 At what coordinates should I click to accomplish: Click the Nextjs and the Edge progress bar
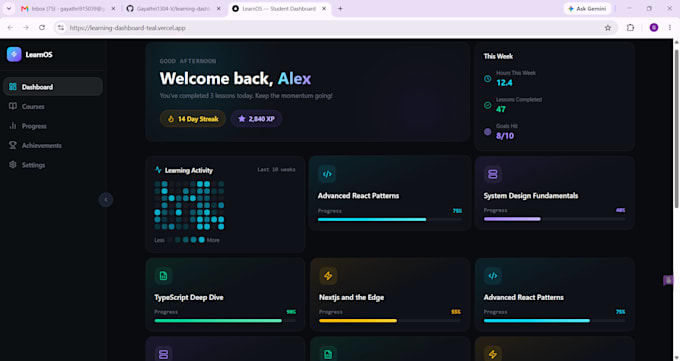click(390, 321)
